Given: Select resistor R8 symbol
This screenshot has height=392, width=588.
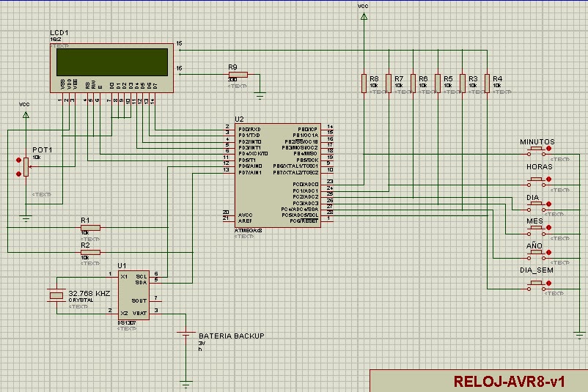Looking at the screenshot, I should [x=364, y=84].
